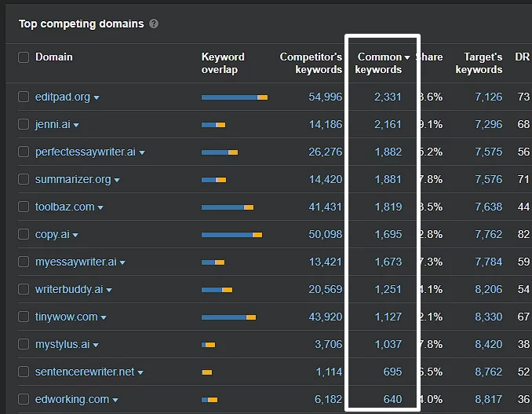Viewport: 532px width, 414px height.
Task: Open common keywords count 2,161
Action: tap(388, 125)
